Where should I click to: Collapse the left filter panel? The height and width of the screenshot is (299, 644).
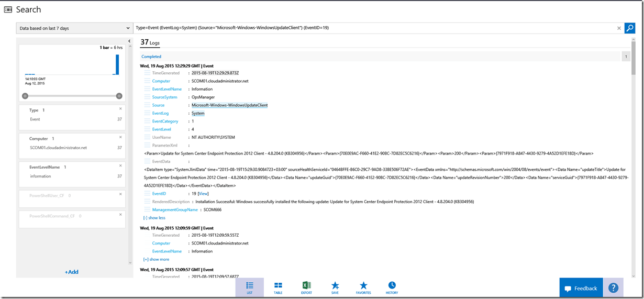point(129,41)
